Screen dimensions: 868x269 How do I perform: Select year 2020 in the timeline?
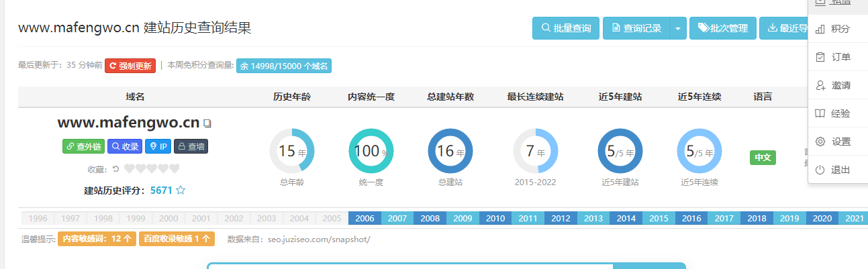click(x=822, y=218)
